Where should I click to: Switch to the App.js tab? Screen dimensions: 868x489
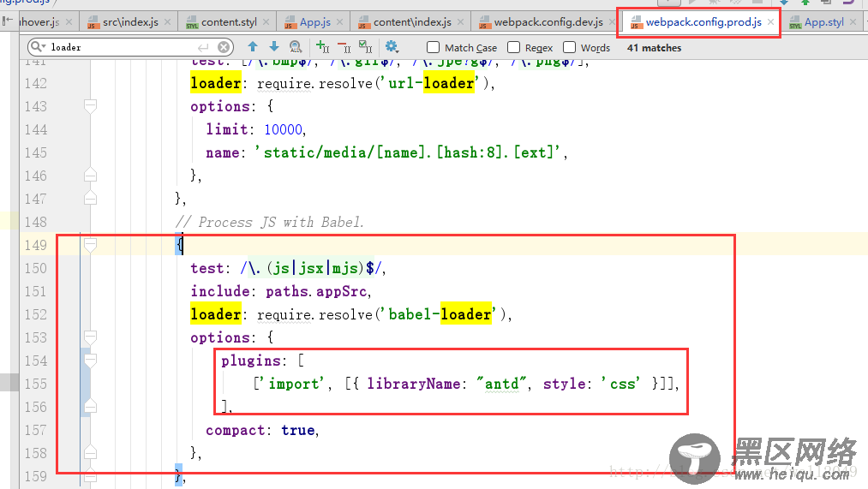click(x=315, y=22)
